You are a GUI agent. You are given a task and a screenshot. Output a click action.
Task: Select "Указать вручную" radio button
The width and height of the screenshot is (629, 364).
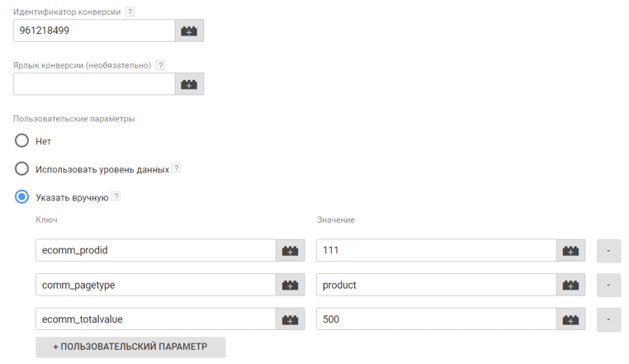(22, 197)
